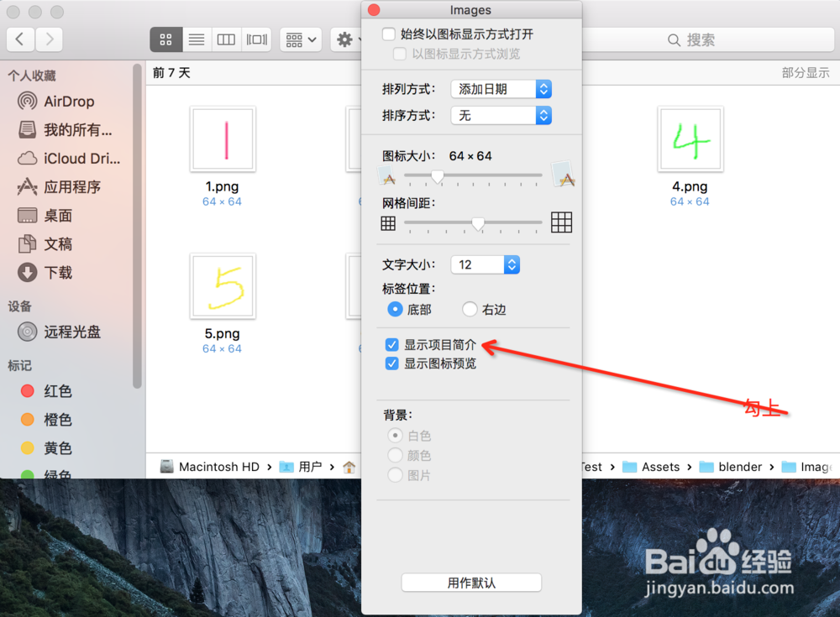Select the 5.png thumbnail

pyautogui.click(x=223, y=286)
